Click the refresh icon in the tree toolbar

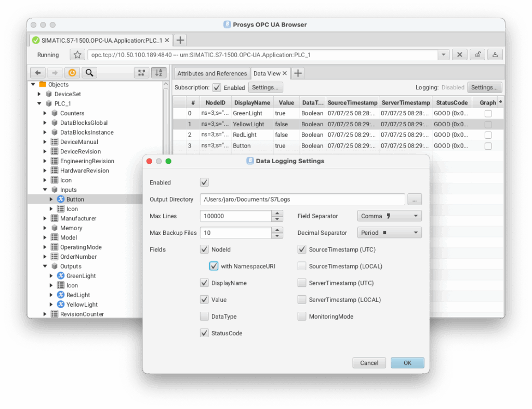click(x=72, y=73)
